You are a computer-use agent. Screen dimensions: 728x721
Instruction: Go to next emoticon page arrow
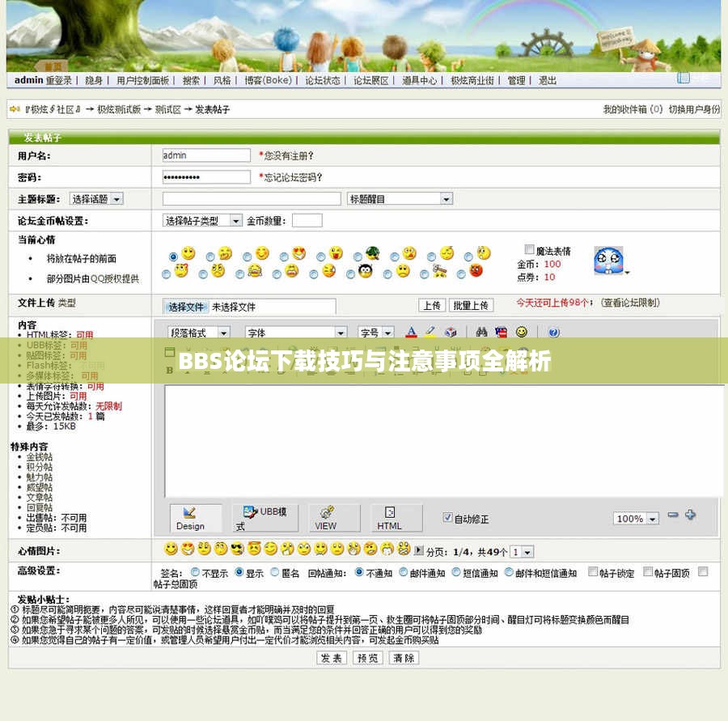tap(418, 550)
